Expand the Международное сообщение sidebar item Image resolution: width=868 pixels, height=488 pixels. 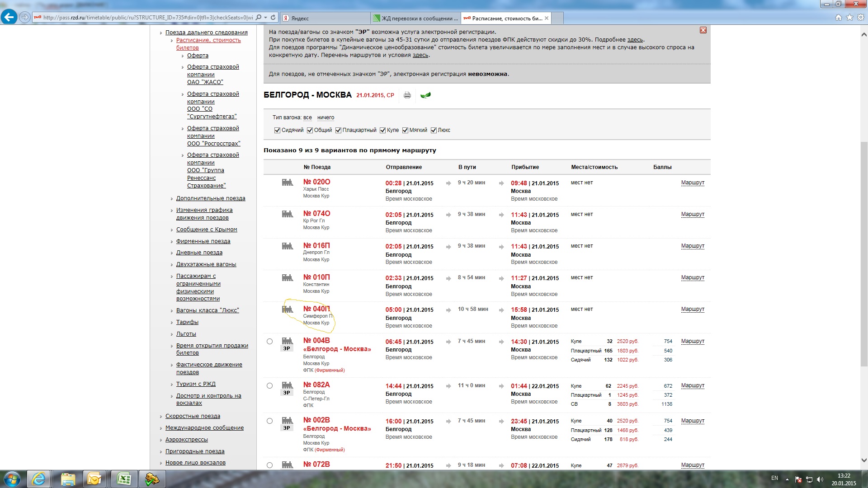(204, 428)
